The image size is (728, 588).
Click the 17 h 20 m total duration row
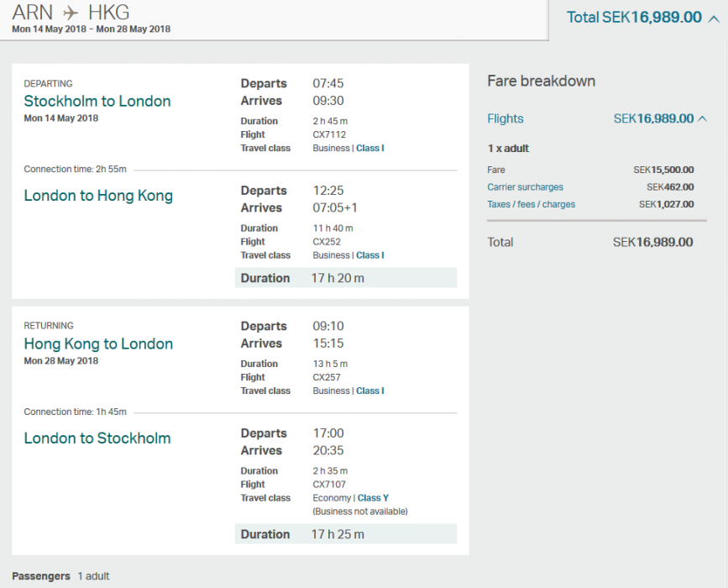[345, 278]
